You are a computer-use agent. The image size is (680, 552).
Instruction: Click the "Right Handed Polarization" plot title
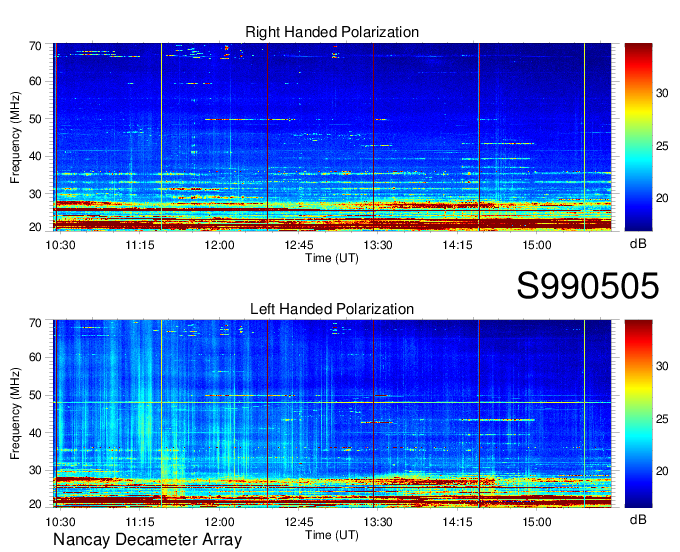click(x=332, y=32)
